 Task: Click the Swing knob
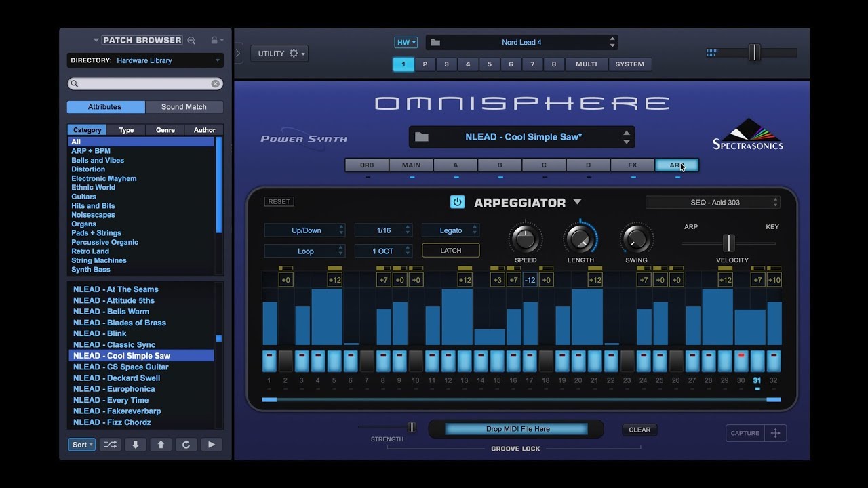[636, 239]
